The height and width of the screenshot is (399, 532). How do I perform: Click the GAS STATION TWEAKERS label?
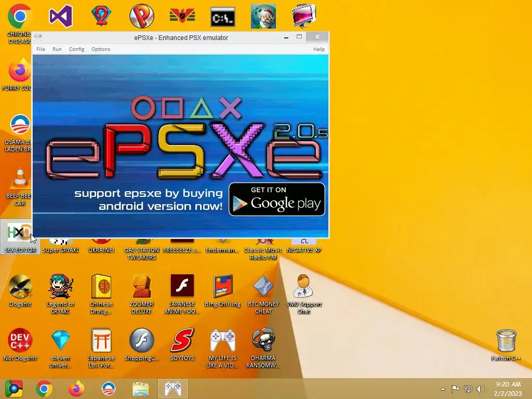[141, 254]
